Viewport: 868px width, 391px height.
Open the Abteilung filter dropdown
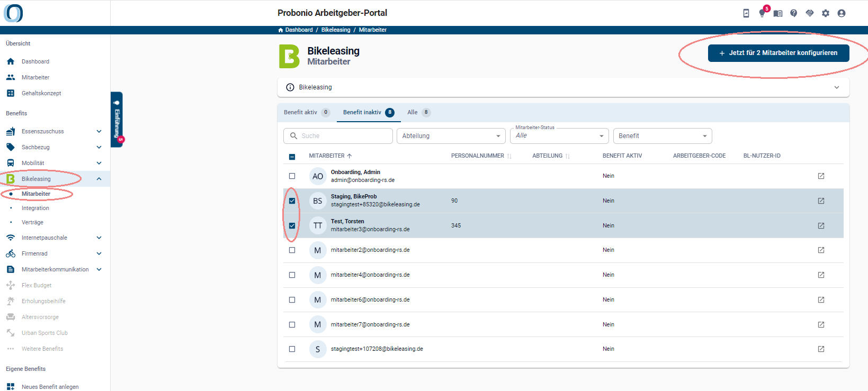451,136
